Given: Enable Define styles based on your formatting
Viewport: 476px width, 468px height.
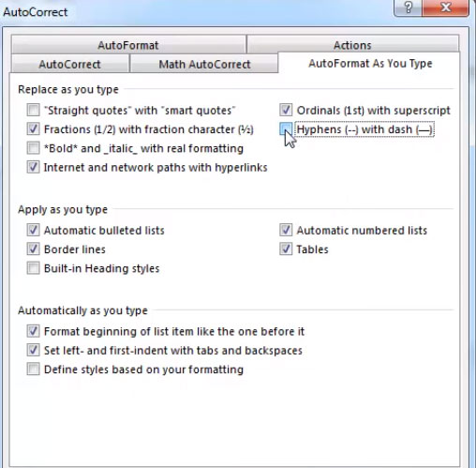Looking at the screenshot, I should [33, 370].
